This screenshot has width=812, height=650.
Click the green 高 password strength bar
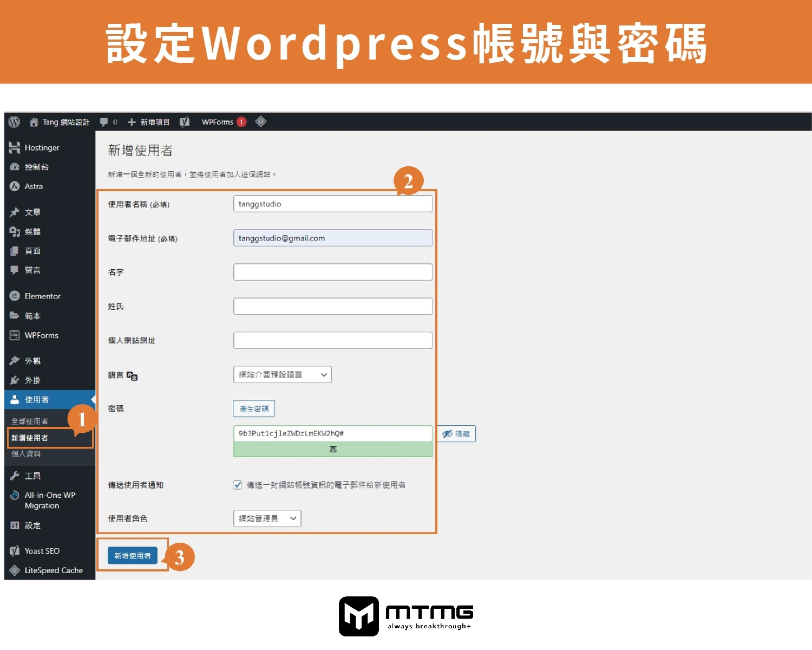pos(332,448)
